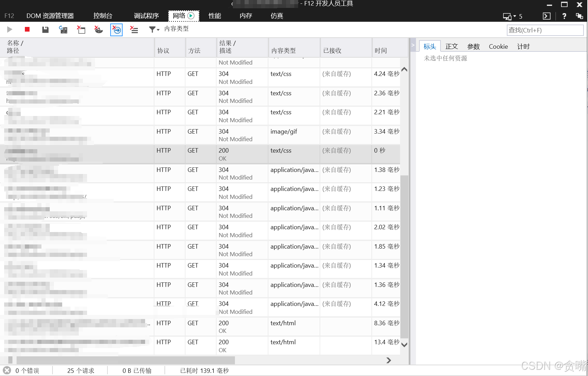The width and height of the screenshot is (588, 376).
Task: Open the content type filter dropdown
Action: 154,30
